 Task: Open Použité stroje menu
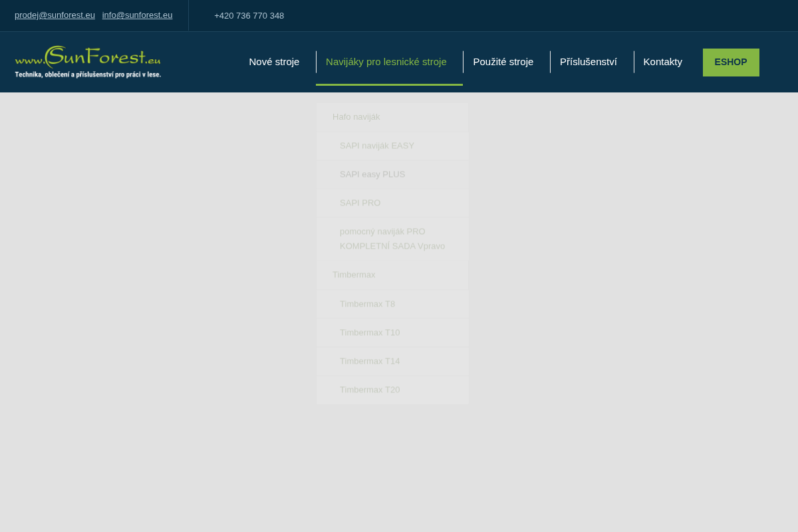pos(503,62)
